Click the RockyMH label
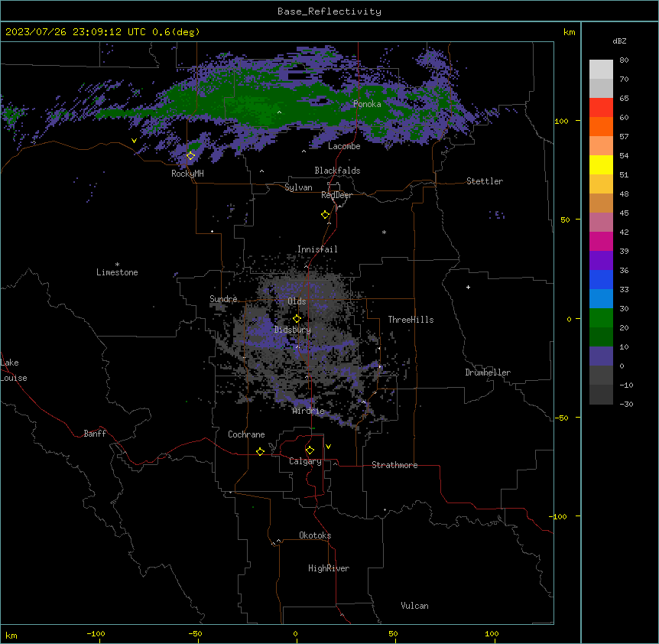The width and height of the screenshot is (659, 644). (187, 174)
